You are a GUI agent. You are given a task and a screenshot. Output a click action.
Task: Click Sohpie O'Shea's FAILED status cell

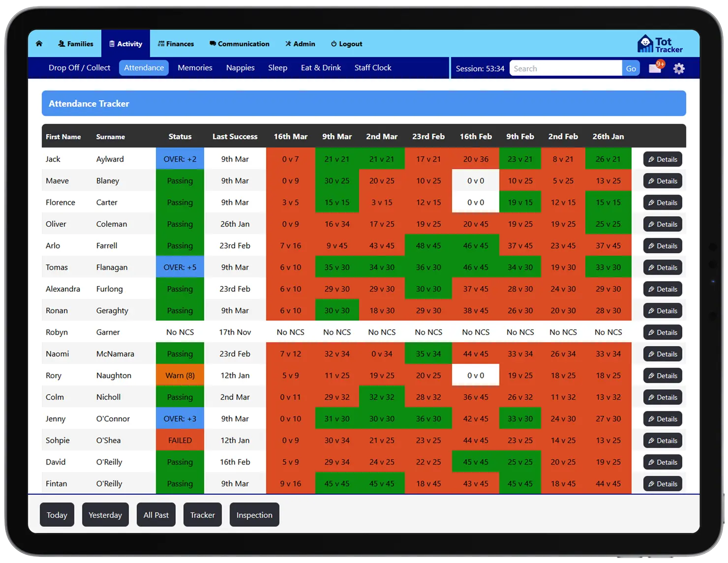[180, 440]
